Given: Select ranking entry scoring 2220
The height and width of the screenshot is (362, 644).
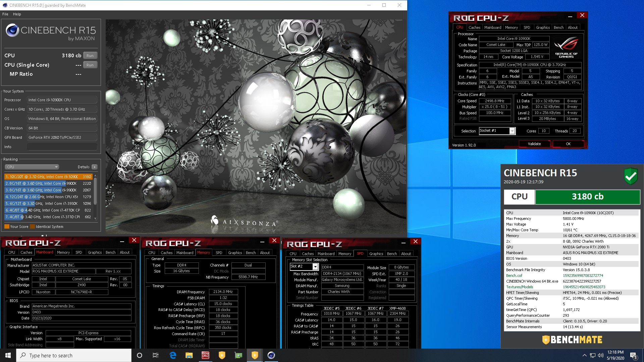Looking at the screenshot, I should (48, 183).
